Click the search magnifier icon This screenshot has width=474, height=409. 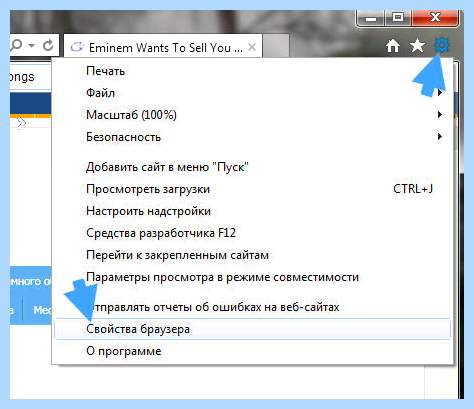click(16, 45)
